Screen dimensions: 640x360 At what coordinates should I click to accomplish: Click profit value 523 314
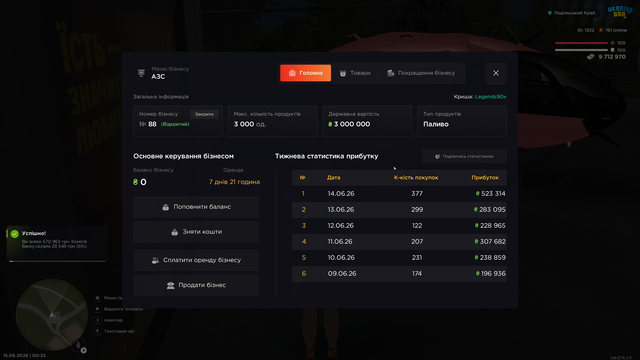coord(493,193)
